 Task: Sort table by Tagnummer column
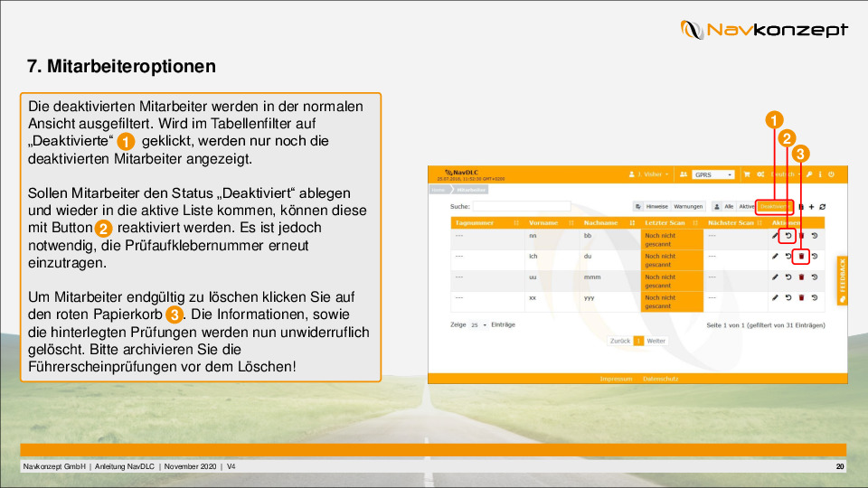(487, 223)
